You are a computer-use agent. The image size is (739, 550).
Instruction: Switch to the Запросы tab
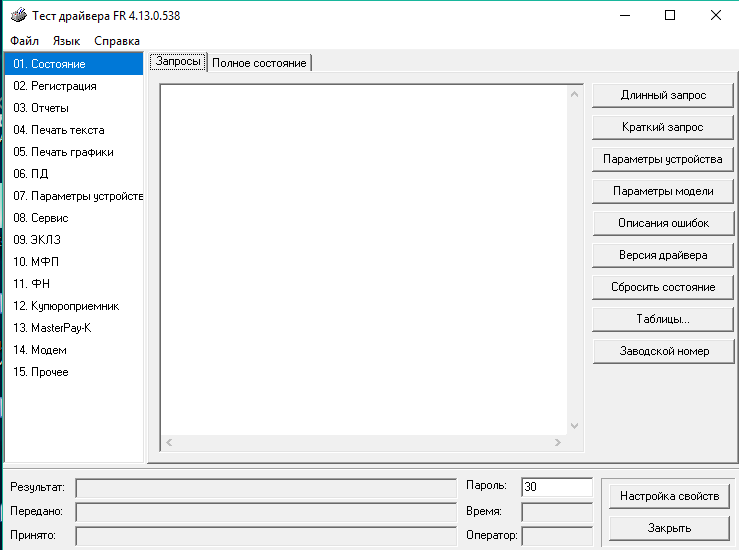(178, 62)
